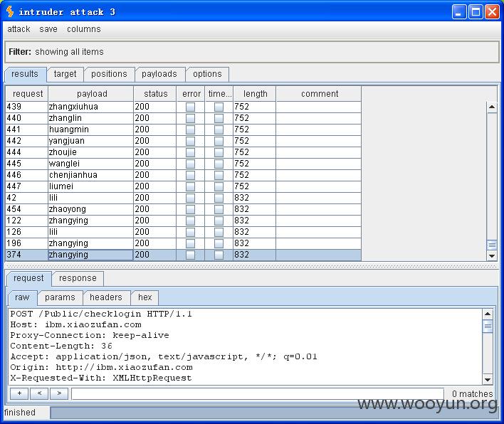
Task: Toggle error checkbox for wanglei row
Action: coord(190,164)
